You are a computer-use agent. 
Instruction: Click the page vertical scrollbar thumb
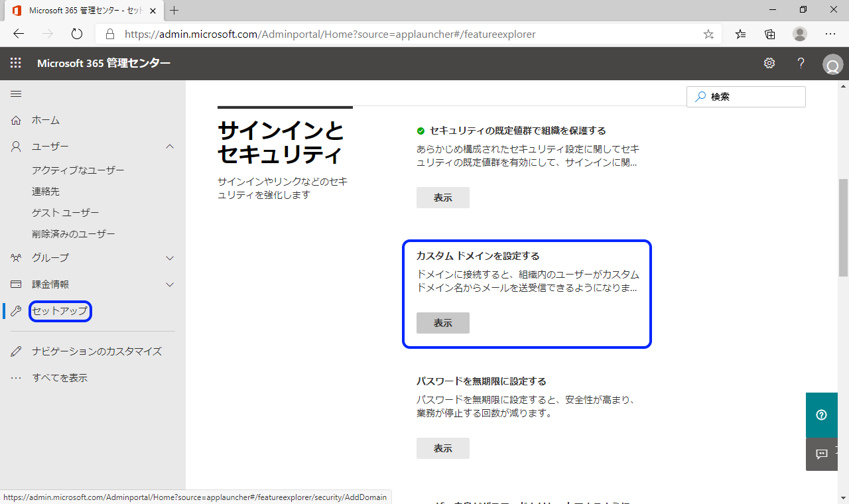844,227
